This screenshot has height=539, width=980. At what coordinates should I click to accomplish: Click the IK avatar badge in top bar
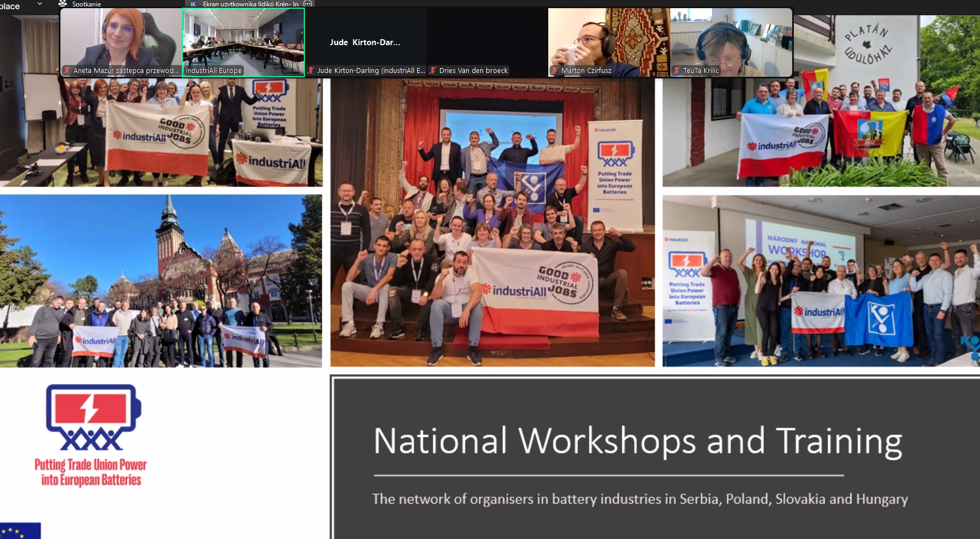coord(193,4)
